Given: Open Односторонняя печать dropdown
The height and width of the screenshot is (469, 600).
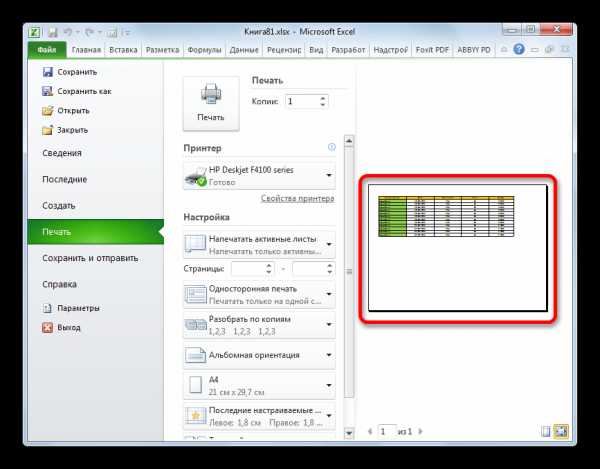Looking at the screenshot, I should [x=259, y=295].
